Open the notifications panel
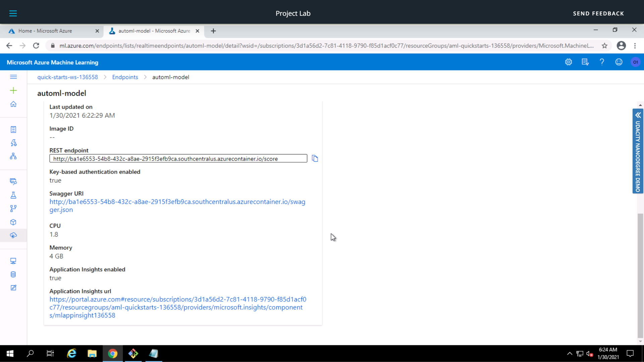Screen dimensions: 644x362 pyautogui.click(x=585, y=62)
